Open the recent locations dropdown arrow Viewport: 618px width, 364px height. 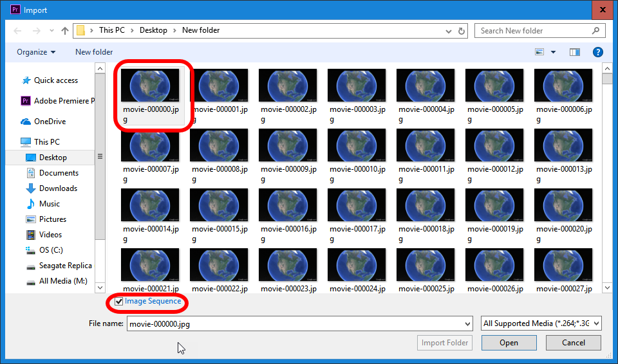pos(51,31)
